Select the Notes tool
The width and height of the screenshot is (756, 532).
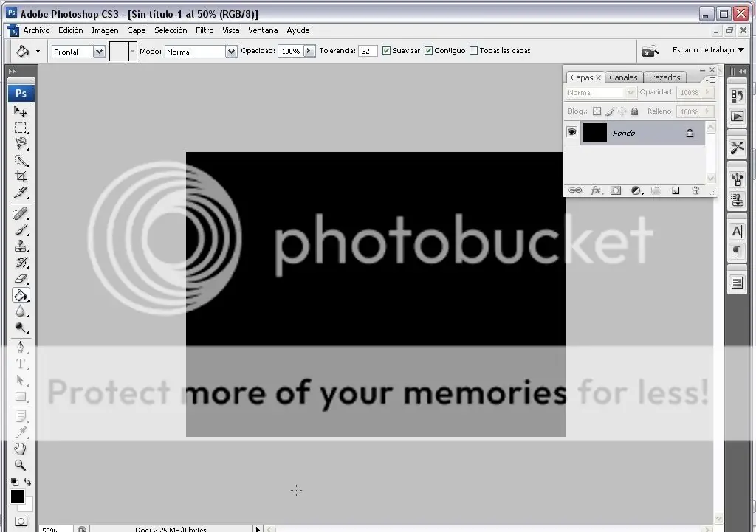pos(20,416)
